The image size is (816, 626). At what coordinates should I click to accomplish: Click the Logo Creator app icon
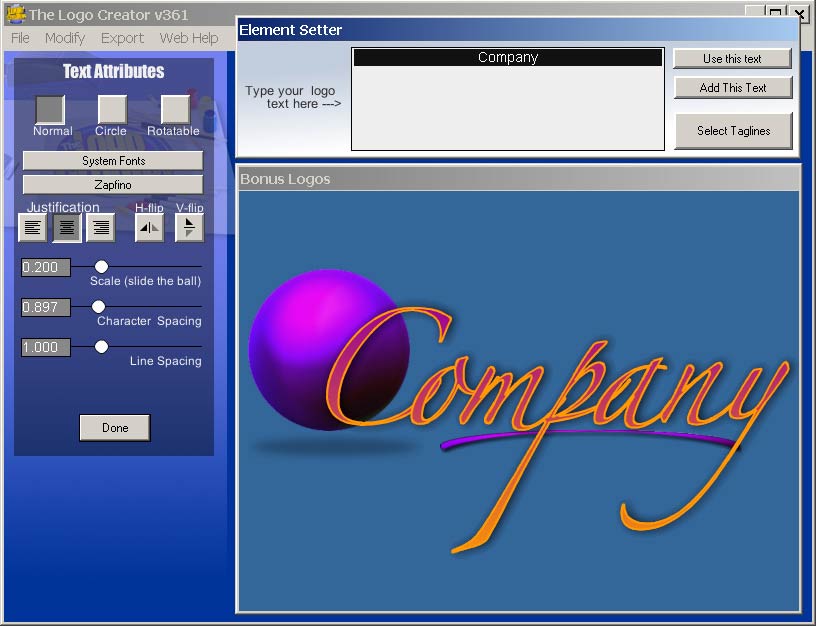(15, 14)
